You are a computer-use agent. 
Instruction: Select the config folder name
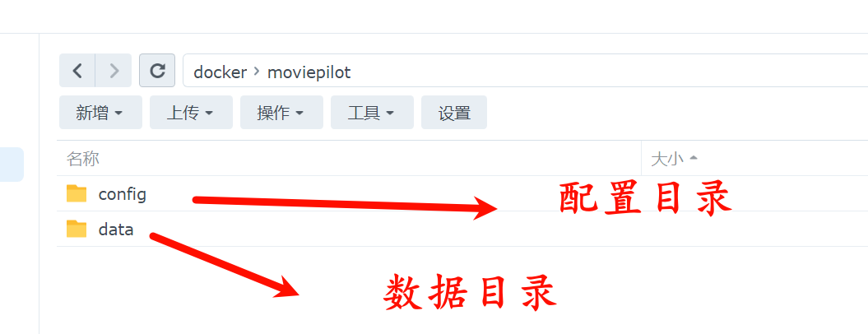tap(123, 194)
